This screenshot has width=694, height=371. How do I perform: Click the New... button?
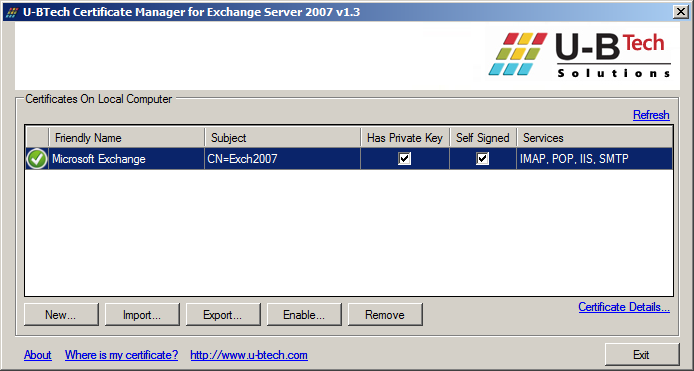click(x=61, y=315)
